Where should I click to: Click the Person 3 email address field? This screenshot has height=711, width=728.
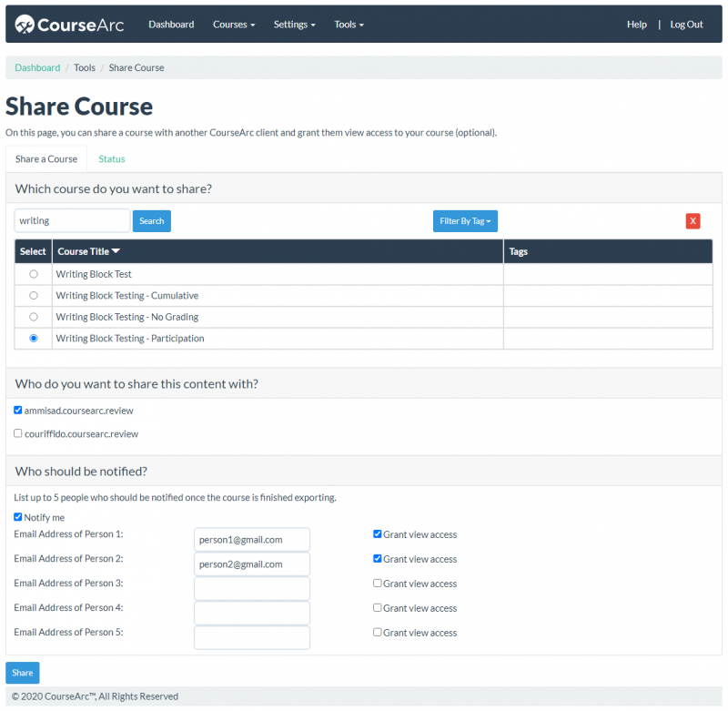[252, 589]
